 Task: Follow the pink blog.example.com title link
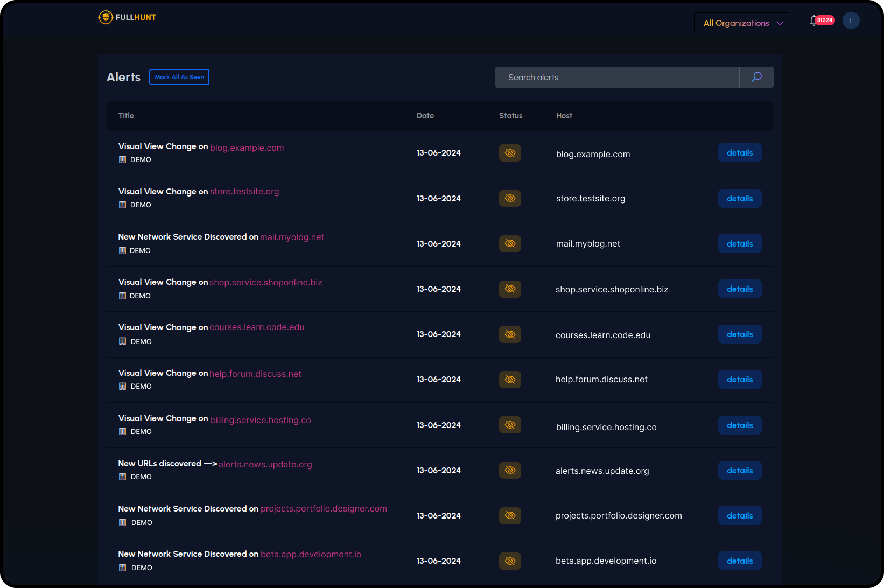[x=247, y=148]
